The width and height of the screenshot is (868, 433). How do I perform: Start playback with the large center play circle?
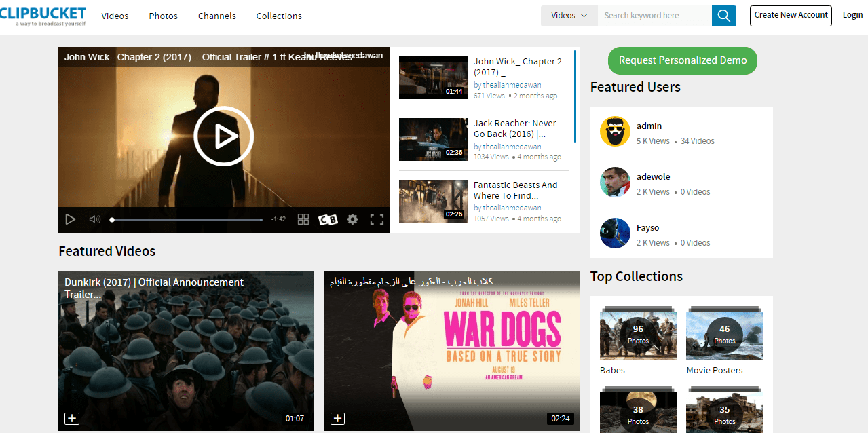click(x=224, y=136)
